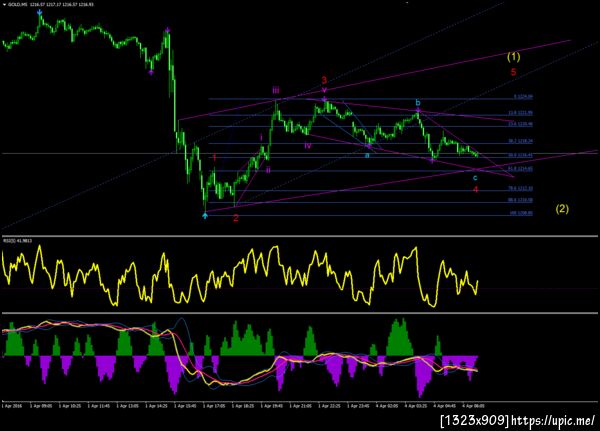Select the 100 Fibonacci level label

tap(521, 213)
